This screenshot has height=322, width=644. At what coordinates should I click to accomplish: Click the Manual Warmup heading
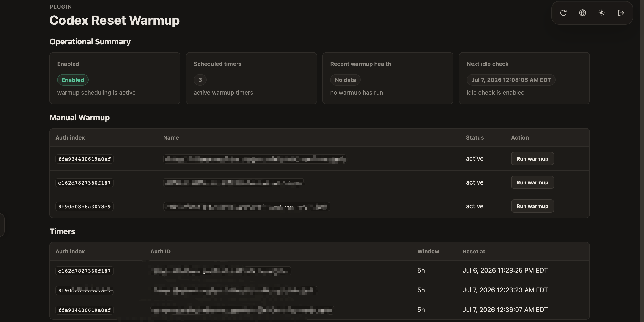79,118
